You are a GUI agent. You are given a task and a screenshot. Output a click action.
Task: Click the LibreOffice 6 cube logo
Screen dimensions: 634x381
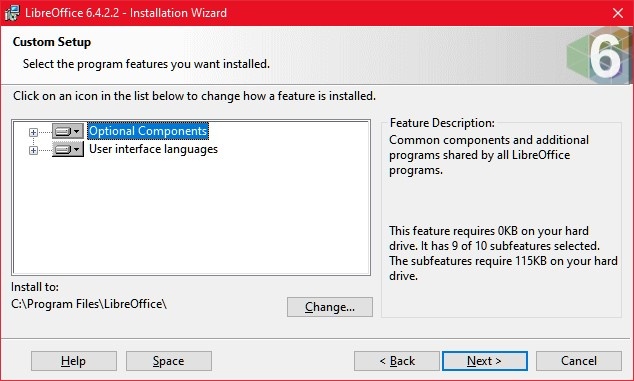(x=598, y=55)
